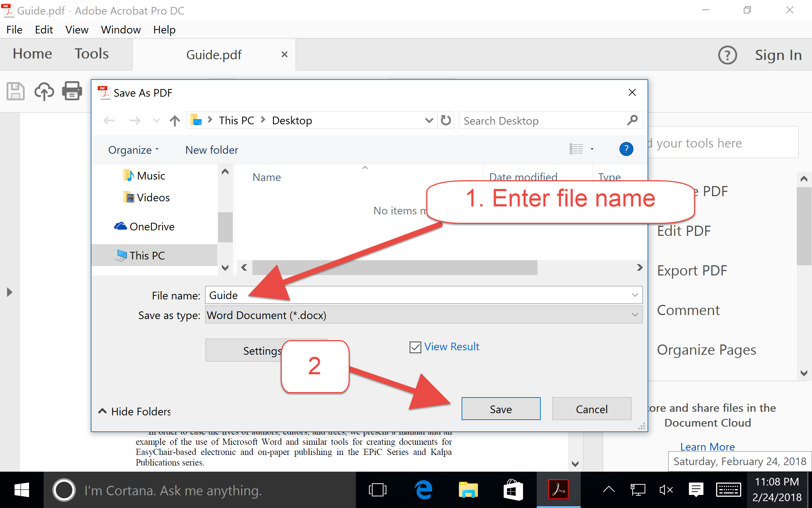Viewport: 812px width, 508px height.
Task: Refresh the Desktop folder listing
Action: click(446, 120)
